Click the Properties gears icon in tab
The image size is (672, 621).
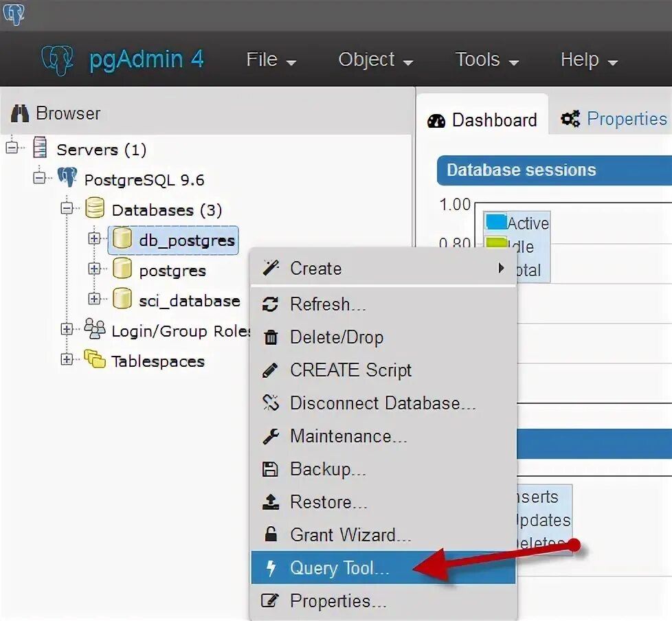(570, 119)
